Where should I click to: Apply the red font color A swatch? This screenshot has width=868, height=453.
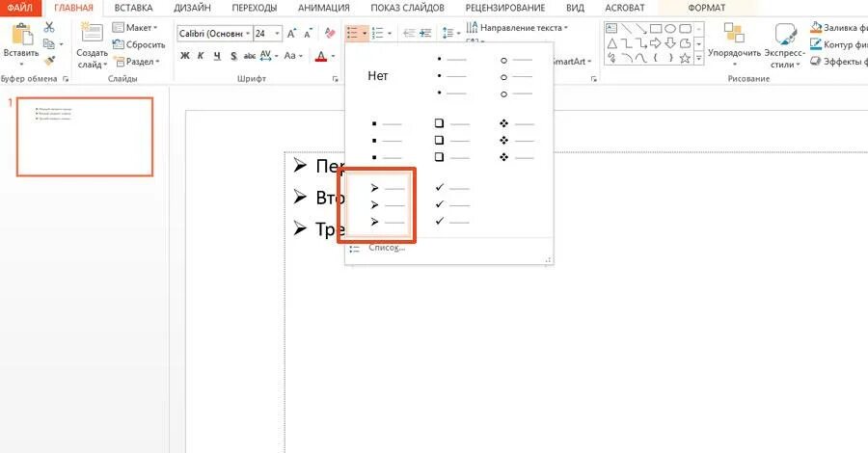tap(321, 56)
